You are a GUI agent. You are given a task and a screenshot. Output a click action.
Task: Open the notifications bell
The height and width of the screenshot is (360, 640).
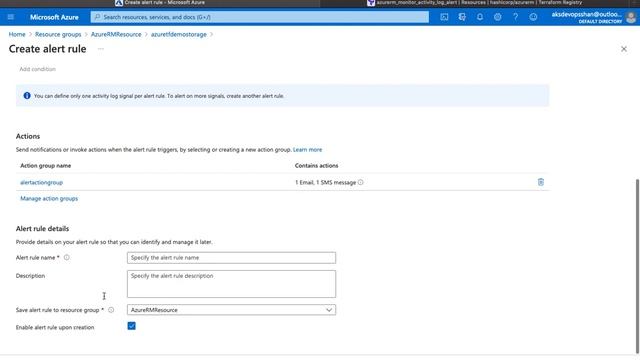[480, 17]
